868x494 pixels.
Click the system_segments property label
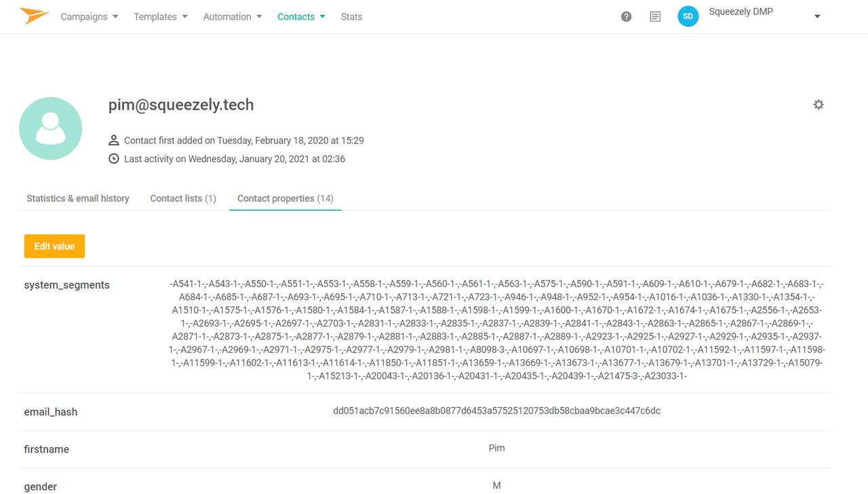pos(66,285)
